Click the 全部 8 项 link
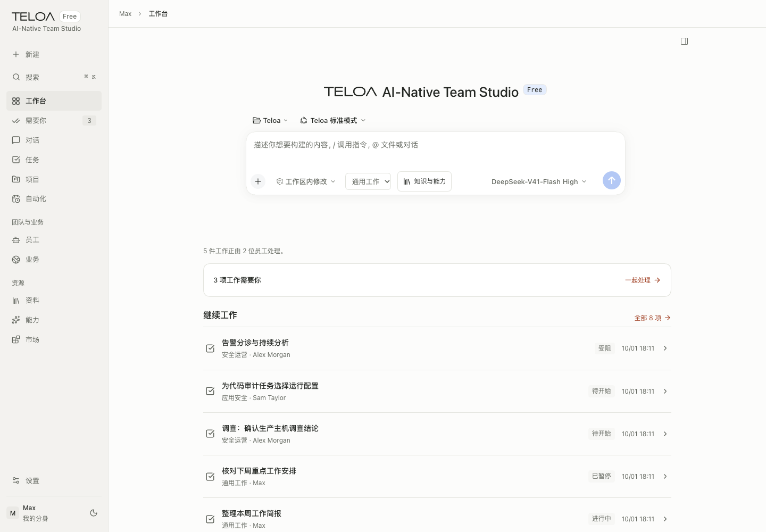Screen dimensions: 766x532 coord(652,318)
